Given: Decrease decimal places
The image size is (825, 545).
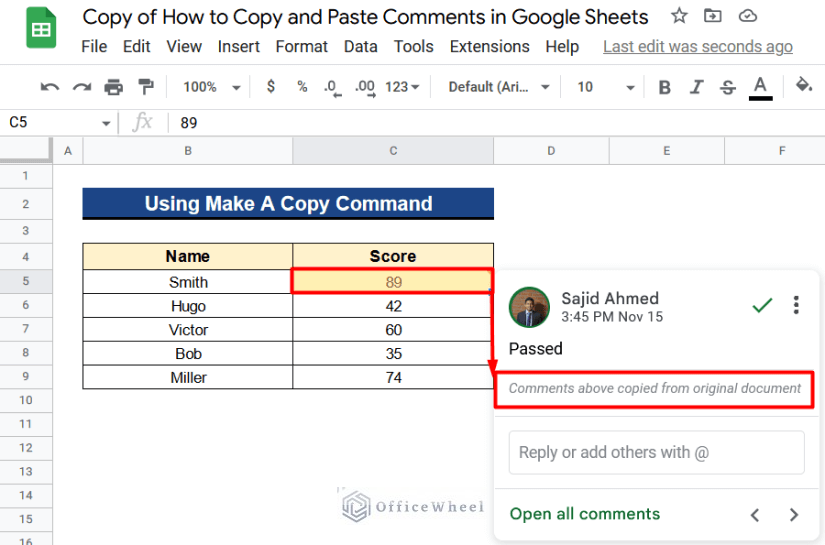Looking at the screenshot, I should tap(333, 87).
